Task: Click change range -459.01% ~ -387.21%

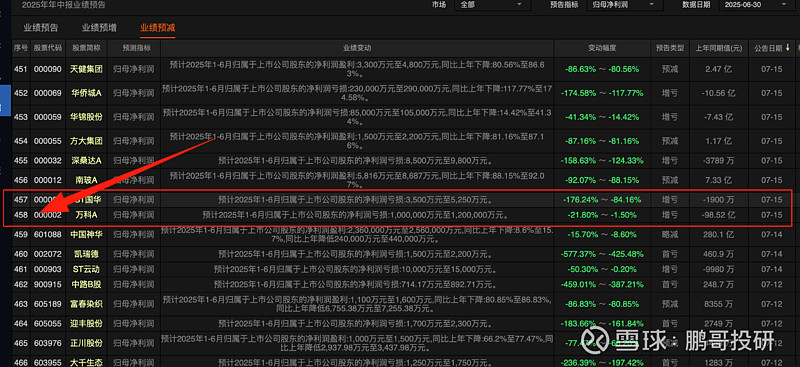Action: coord(602,284)
